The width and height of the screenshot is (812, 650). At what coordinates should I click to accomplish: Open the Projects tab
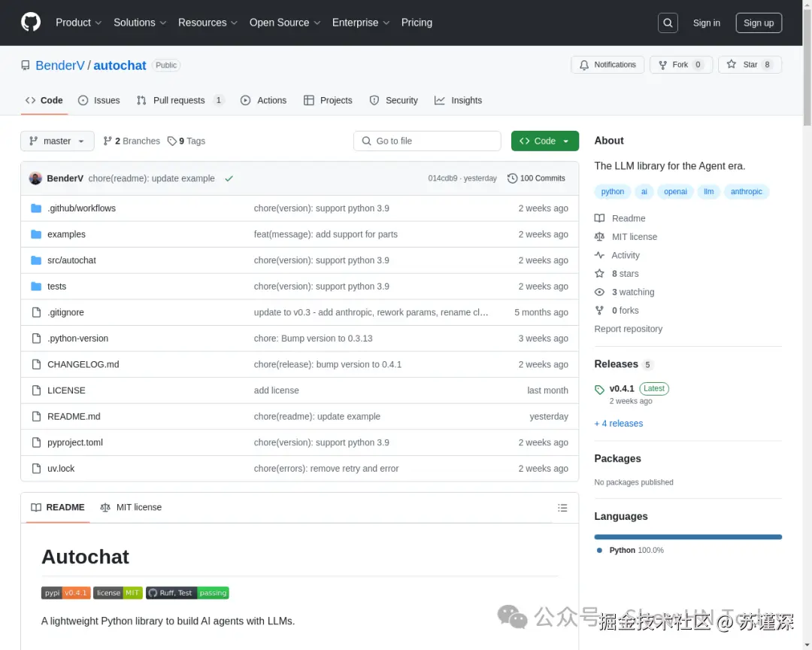[x=328, y=101]
